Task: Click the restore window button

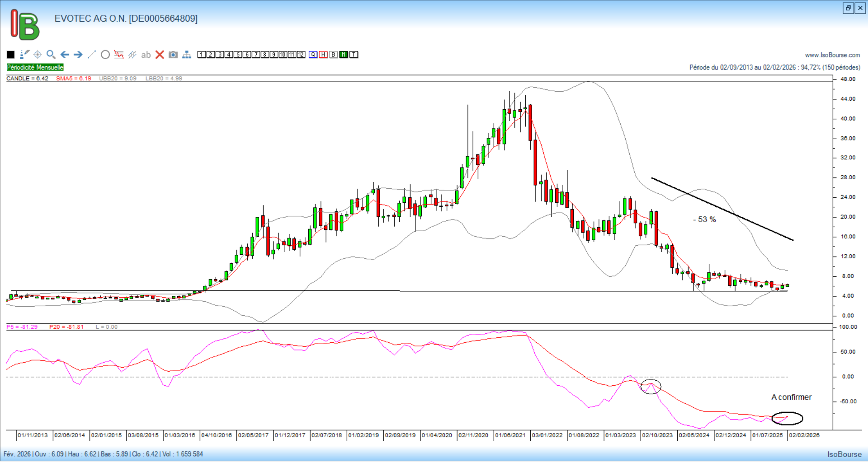Action: [848, 8]
